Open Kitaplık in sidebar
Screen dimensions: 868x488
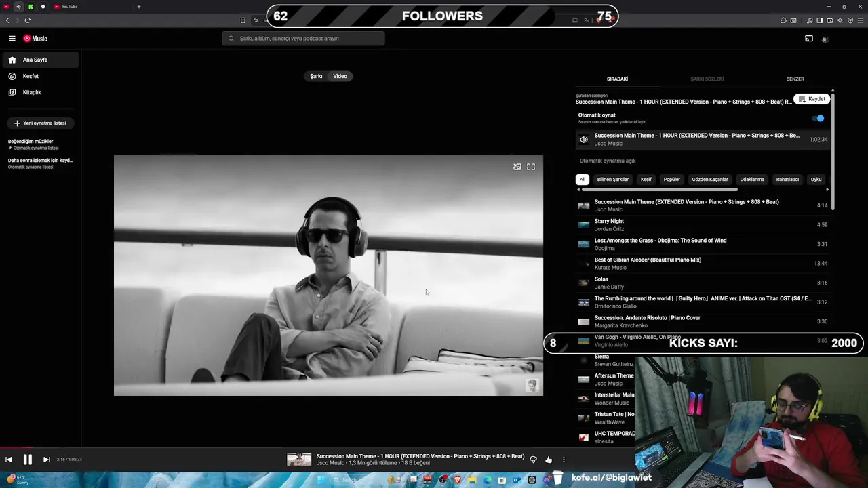[40, 92]
